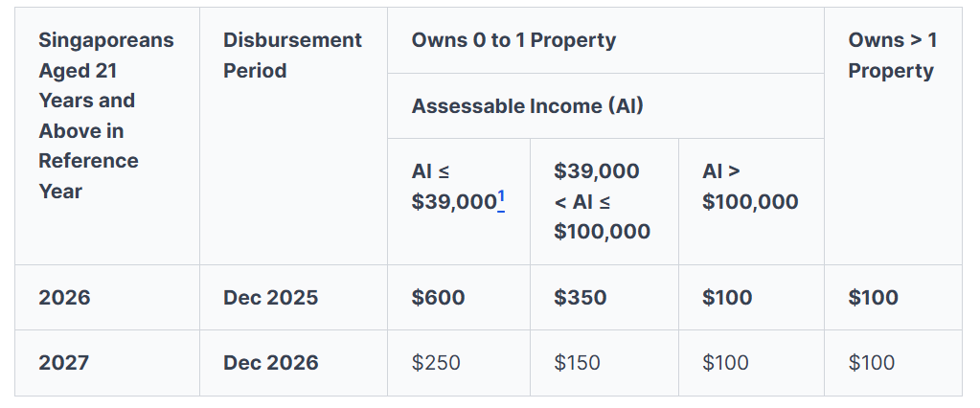Click the Owns > 1 Property header
980x408 pixels.
pos(892,56)
